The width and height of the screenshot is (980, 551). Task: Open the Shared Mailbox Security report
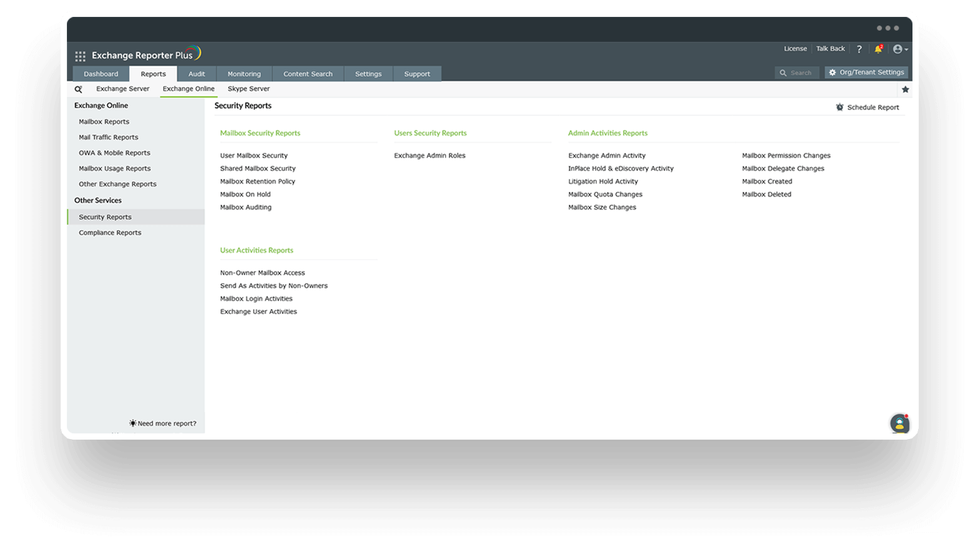258,169
